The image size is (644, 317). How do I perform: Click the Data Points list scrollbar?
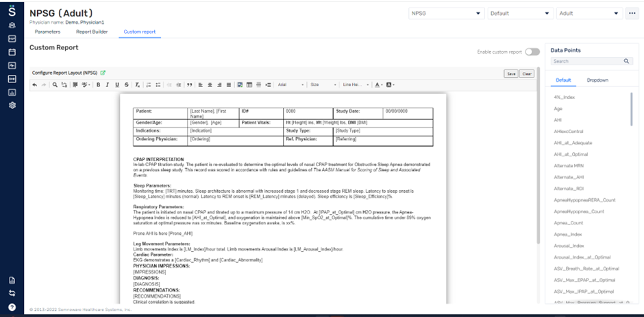click(x=632, y=109)
